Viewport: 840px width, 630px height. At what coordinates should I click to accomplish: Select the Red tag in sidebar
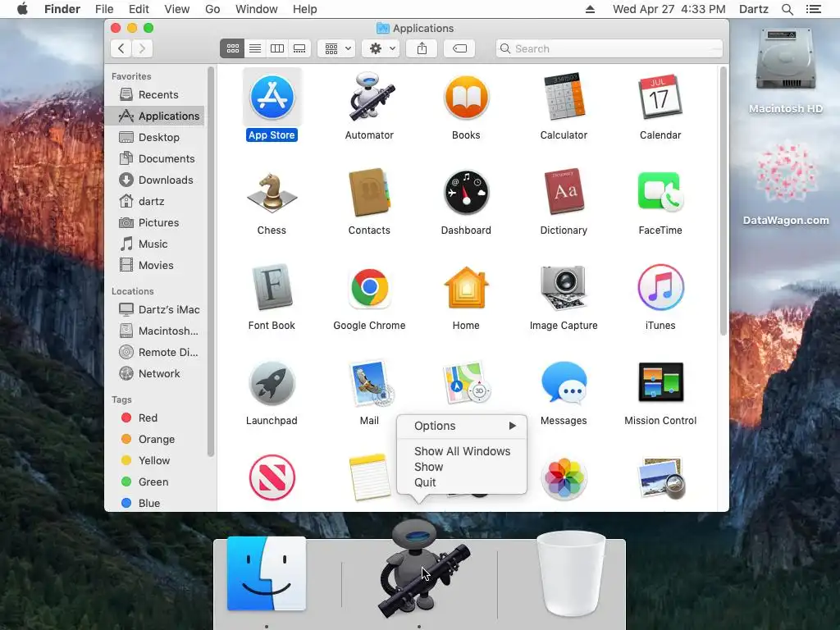[154, 418]
